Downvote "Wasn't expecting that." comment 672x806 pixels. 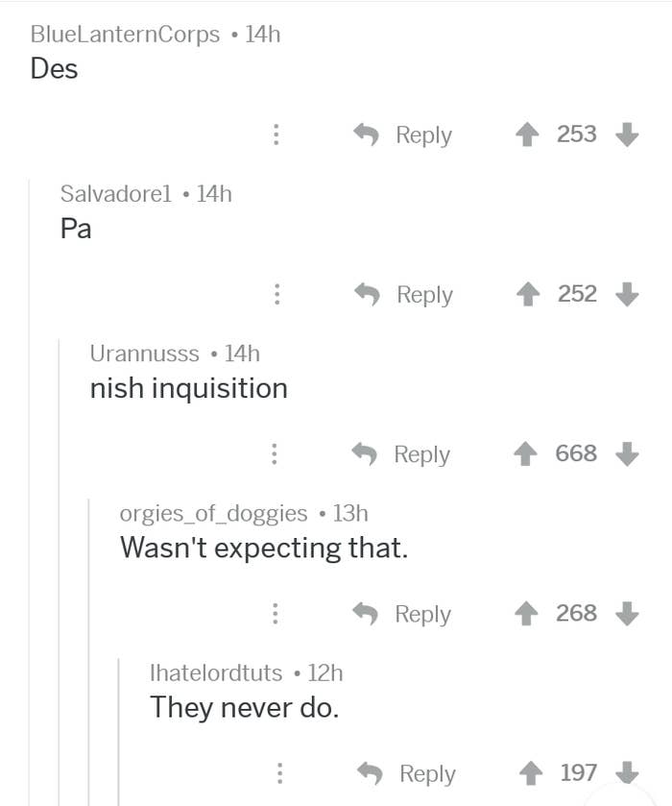pyautogui.click(x=627, y=614)
